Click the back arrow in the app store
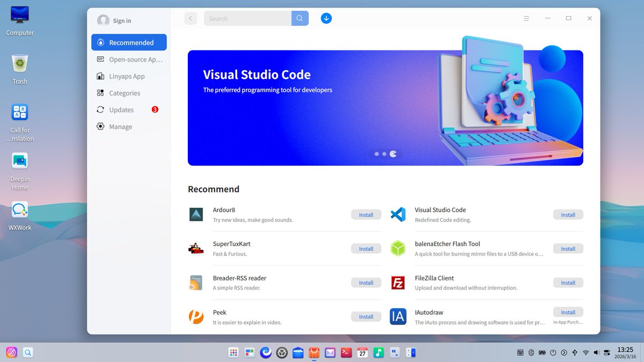The image size is (644, 362). click(x=191, y=18)
